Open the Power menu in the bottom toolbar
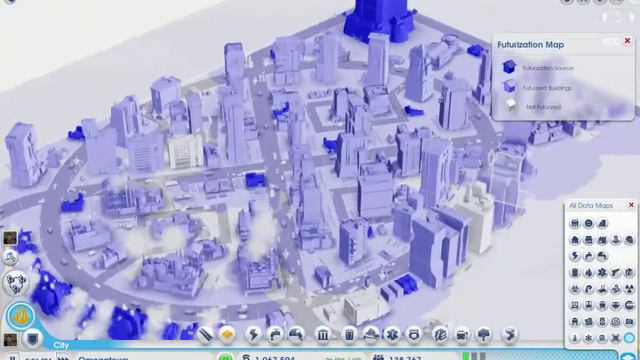 pos(253,335)
